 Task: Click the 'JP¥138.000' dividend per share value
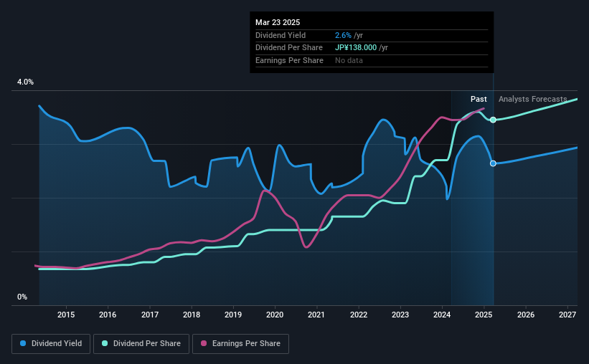[x=356, y=48]
